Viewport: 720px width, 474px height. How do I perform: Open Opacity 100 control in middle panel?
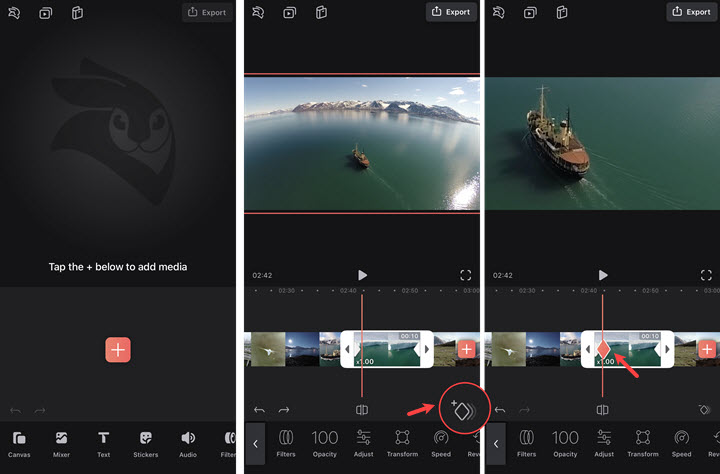[x=325, y=444]
